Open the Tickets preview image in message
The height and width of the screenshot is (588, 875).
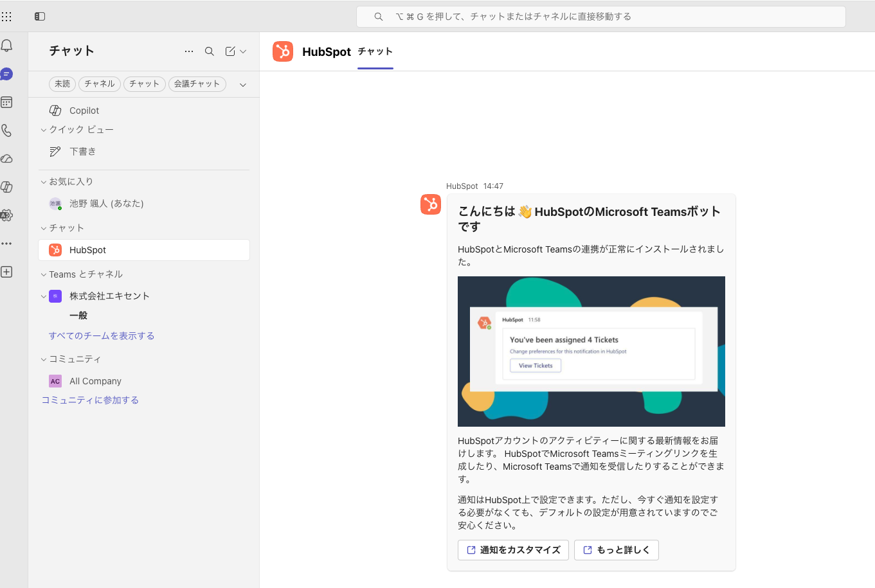[591, 352]
